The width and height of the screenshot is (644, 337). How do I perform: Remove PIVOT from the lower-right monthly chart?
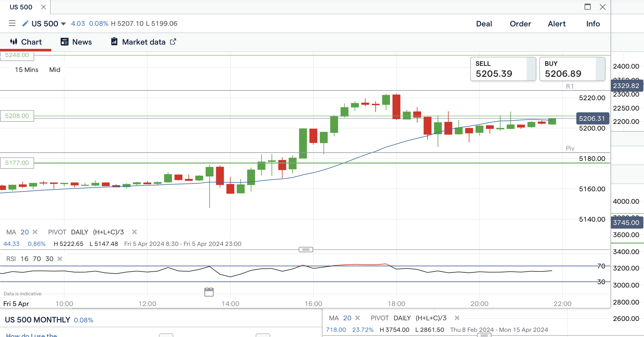click(x=457, y=318)
